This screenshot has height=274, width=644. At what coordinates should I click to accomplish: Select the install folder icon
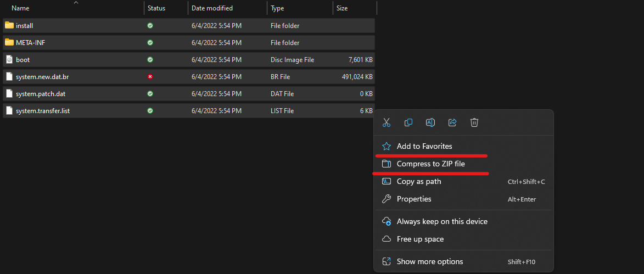[x=9, y=25]
